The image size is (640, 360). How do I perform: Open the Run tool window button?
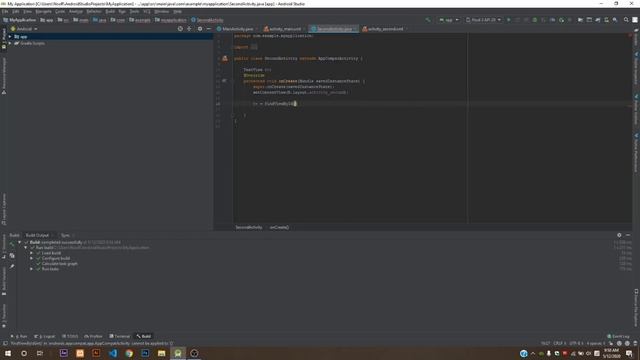point(19,336)
